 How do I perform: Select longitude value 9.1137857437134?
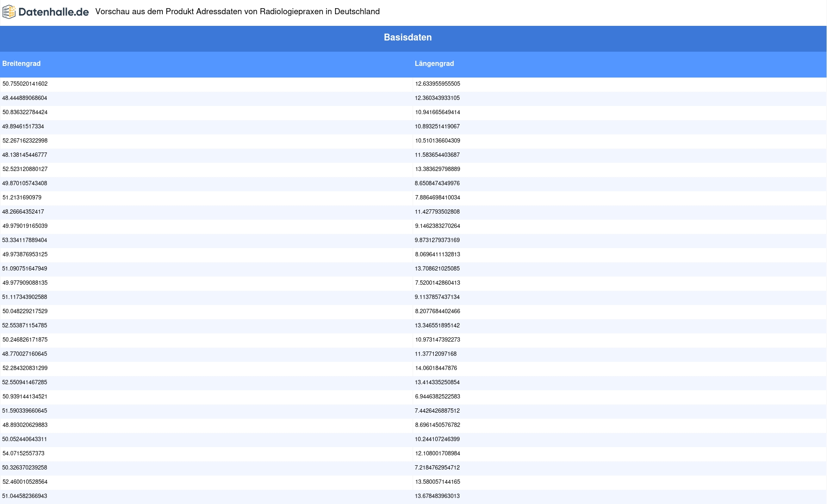(437, 297)
